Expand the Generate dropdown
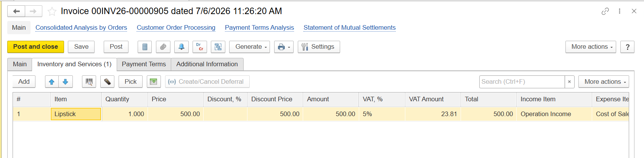This screenshot has height=158, width=644. coord(250,47)
